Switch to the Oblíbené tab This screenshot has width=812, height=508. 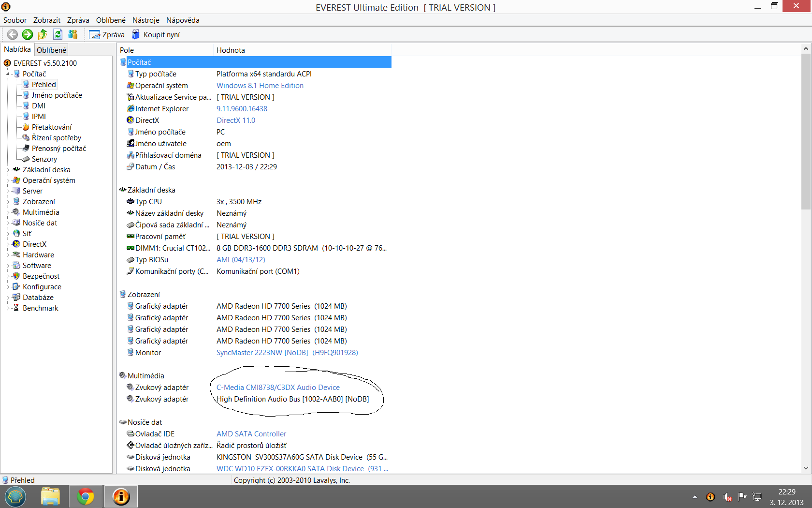point(51,50)
